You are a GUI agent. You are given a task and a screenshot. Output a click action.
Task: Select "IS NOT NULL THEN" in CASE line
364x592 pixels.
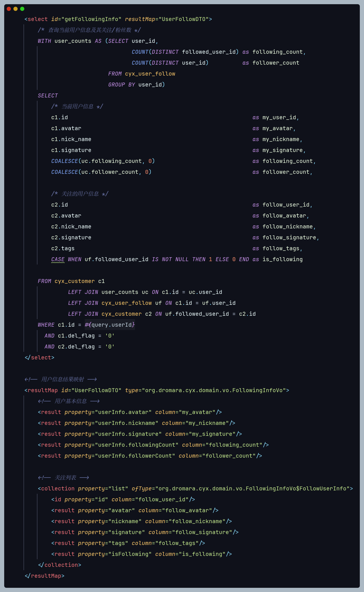click(x=179, y=259)
